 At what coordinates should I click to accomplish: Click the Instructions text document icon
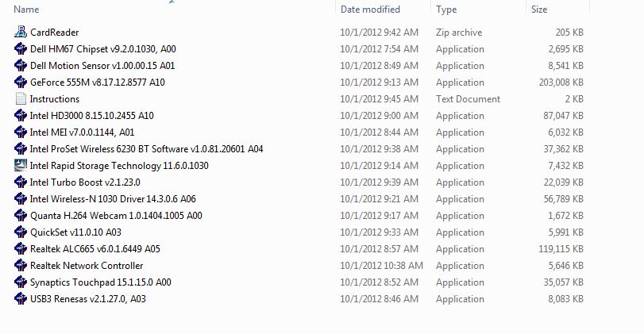21,99
